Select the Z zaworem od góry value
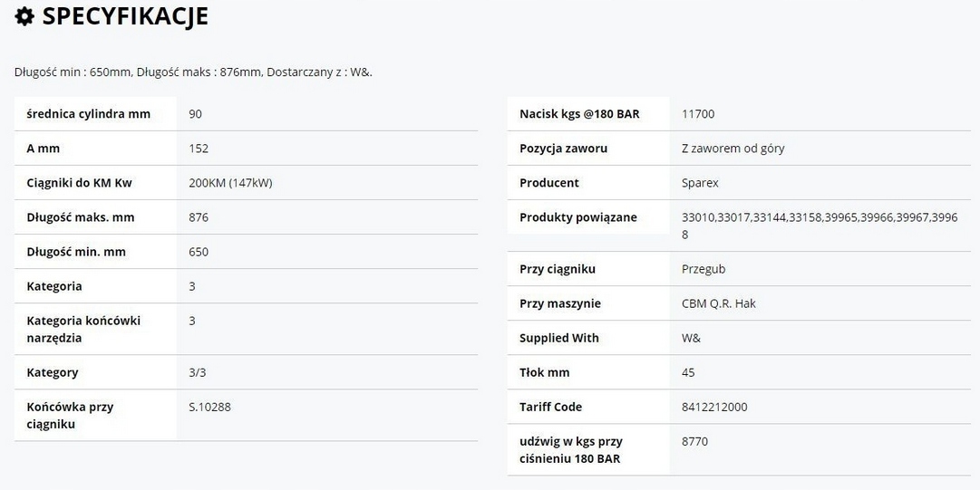Viewport: 980px width, 490px height. tap(733, 149)
